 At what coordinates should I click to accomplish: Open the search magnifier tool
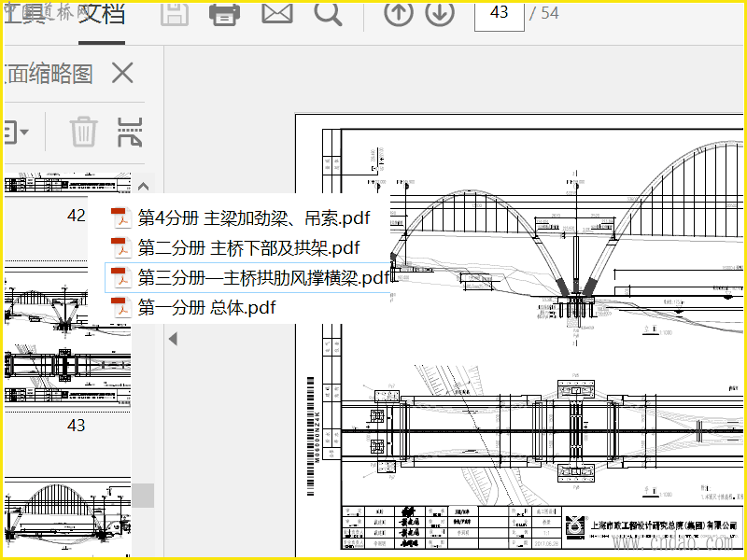[328, 14]
